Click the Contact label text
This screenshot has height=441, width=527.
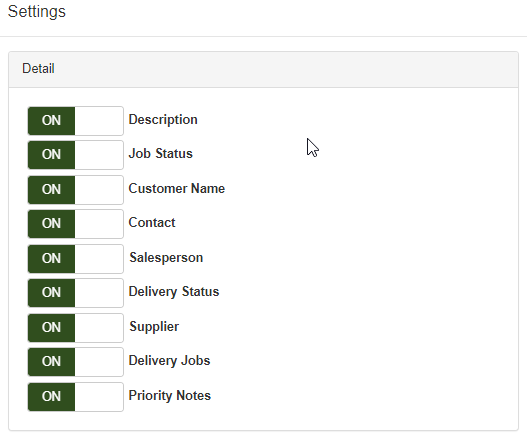click(152, 223)
